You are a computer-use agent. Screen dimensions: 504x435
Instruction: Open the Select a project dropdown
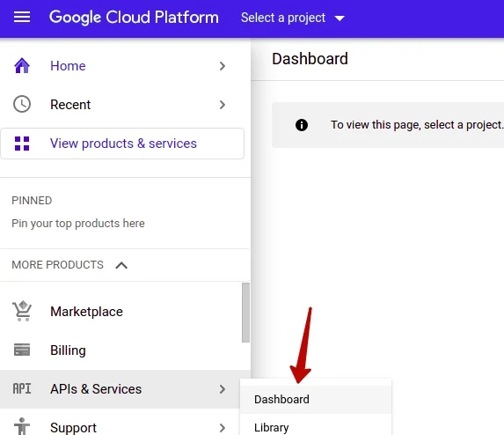pyautogui.click(x=293, y=18)
